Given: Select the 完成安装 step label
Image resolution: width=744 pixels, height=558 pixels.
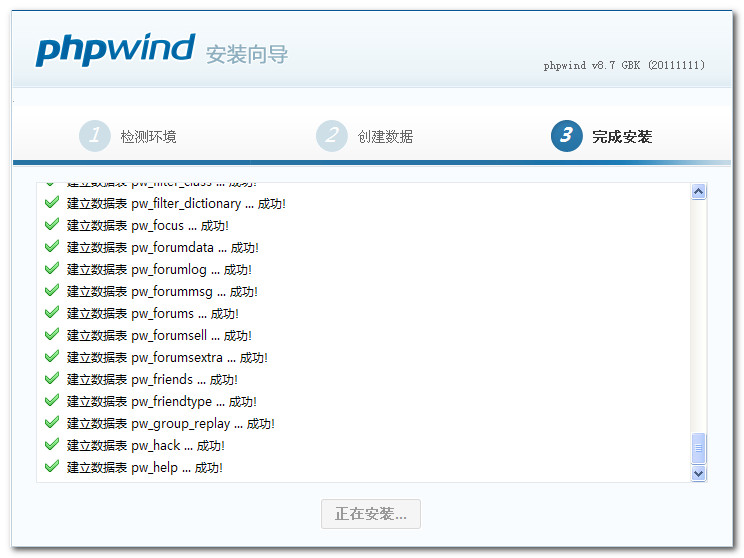Looking at the screenshot, I should pos(622,137).
